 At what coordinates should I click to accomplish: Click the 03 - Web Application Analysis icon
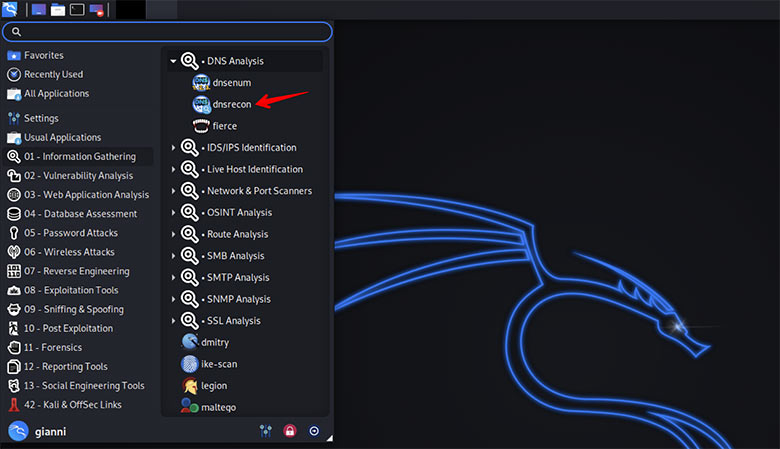pos(13,195)
